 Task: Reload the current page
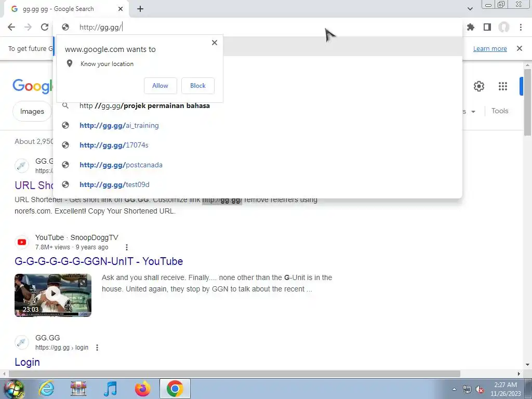click(45, 27)
